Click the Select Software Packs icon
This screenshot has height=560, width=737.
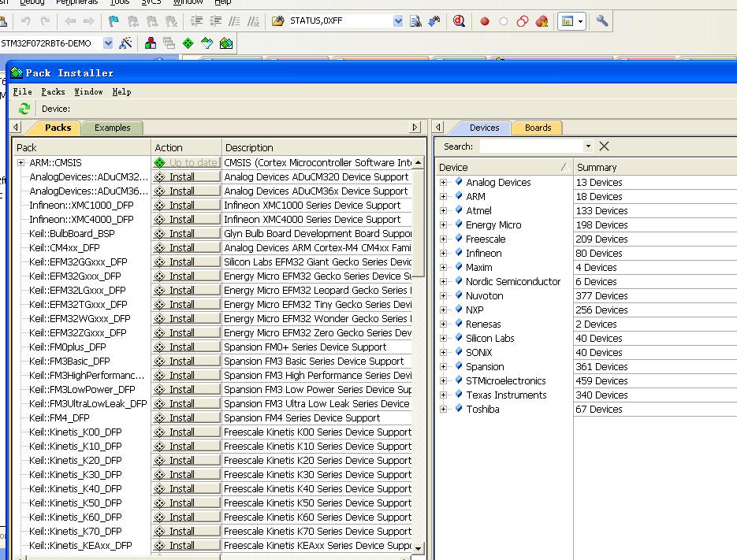pos(207,43)
